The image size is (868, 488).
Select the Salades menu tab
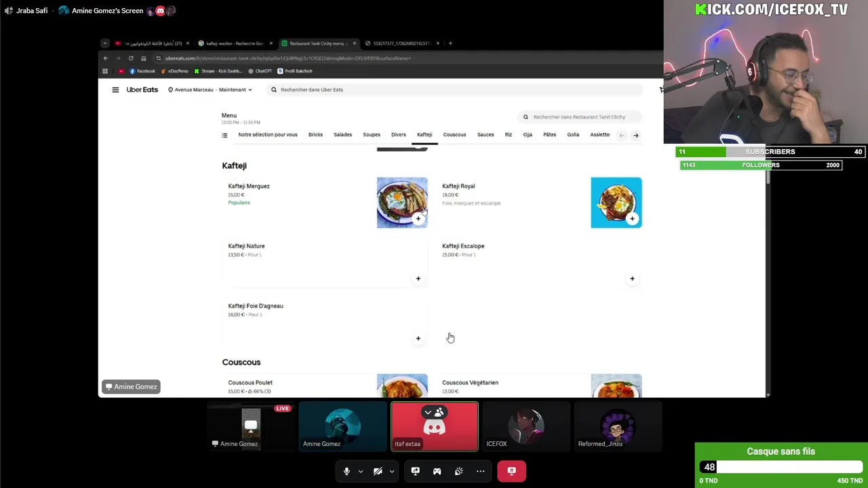(x=342, y=135)
